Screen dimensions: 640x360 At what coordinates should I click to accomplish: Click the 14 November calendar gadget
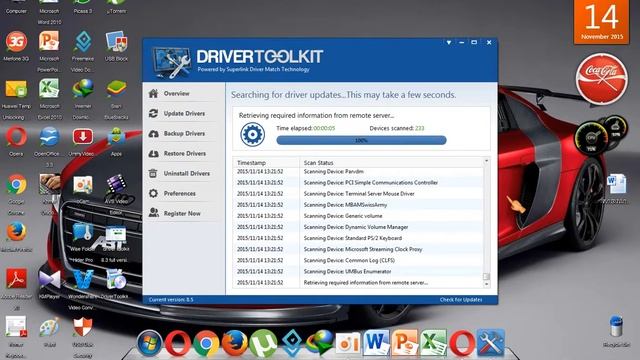pyautogui.click(x=602, y=22)
